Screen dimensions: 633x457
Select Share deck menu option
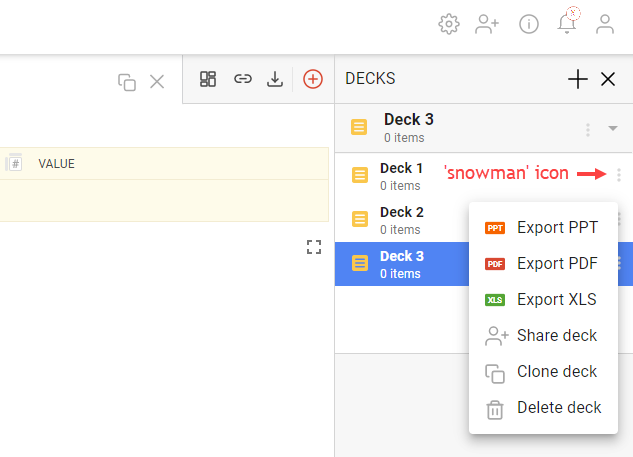(x=556, y=336)
